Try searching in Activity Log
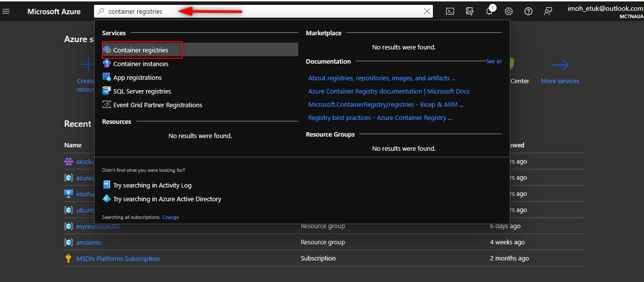 pyautogui.click(x=152, y=185)
